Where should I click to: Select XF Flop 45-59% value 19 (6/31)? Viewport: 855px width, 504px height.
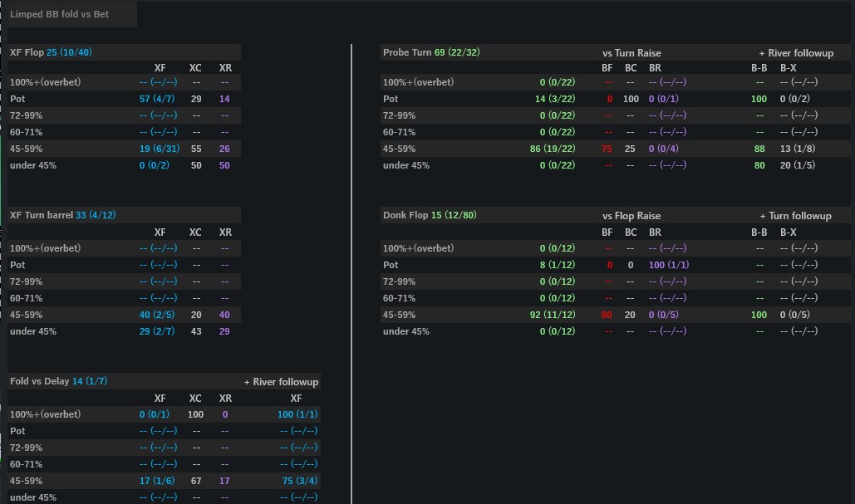tap(158, 149)
